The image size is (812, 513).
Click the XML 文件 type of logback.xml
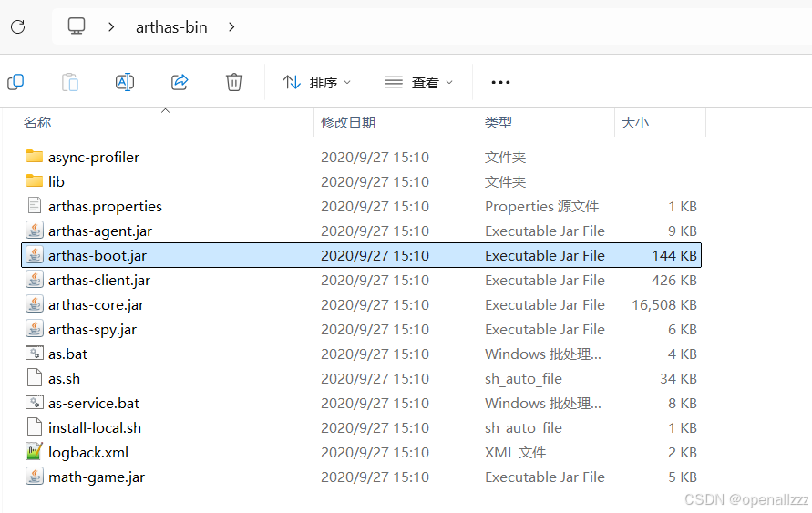tap(515, 453)
